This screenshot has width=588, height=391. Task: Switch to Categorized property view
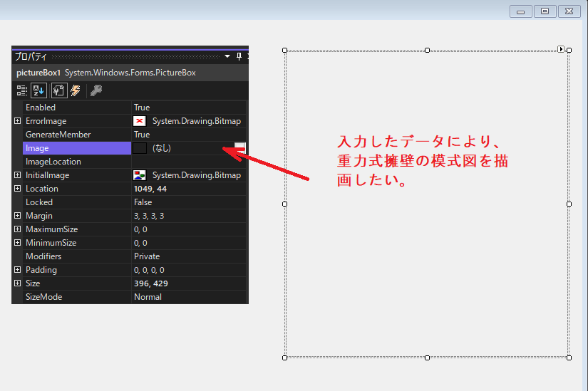click(x=22, y=90)
